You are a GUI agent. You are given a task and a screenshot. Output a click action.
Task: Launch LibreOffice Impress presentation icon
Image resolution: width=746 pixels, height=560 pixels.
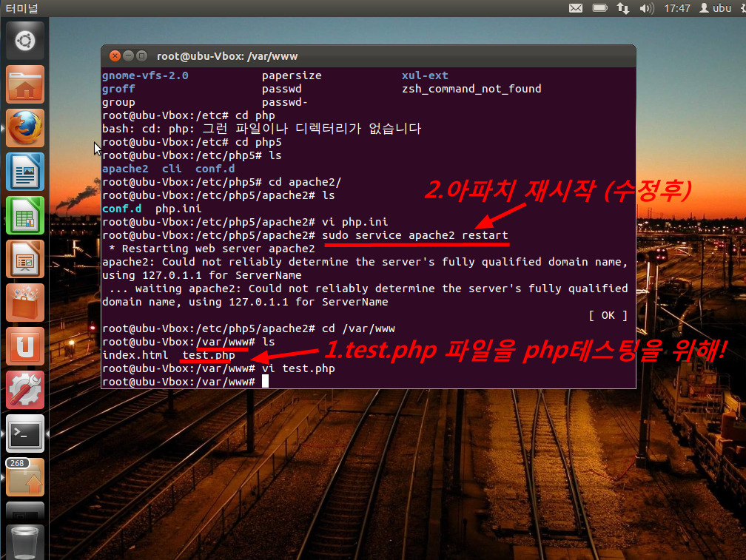point(25,258)
